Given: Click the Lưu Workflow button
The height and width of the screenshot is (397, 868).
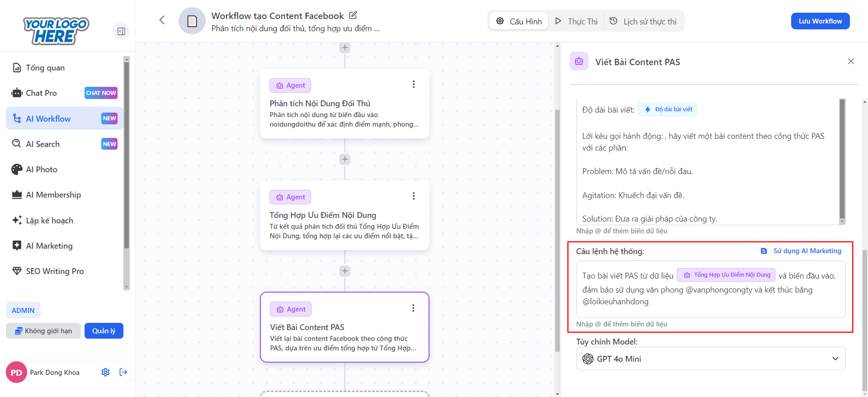Looking at the screenshot, I should (x=820, y=21).
